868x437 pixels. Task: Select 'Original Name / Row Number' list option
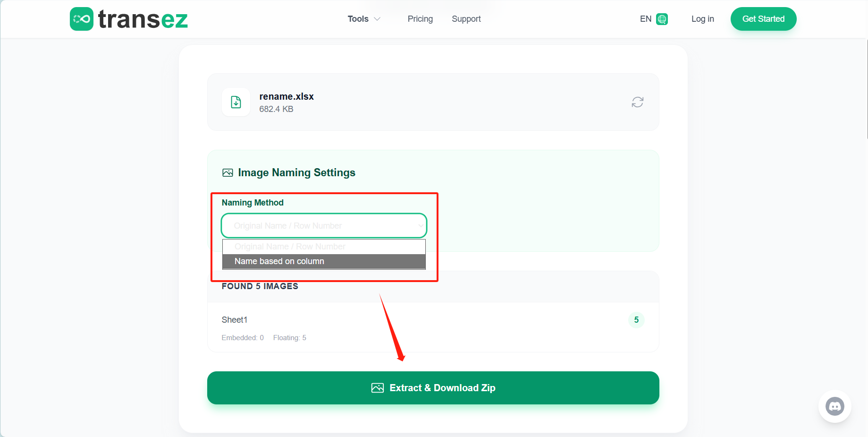pos(324,247)
